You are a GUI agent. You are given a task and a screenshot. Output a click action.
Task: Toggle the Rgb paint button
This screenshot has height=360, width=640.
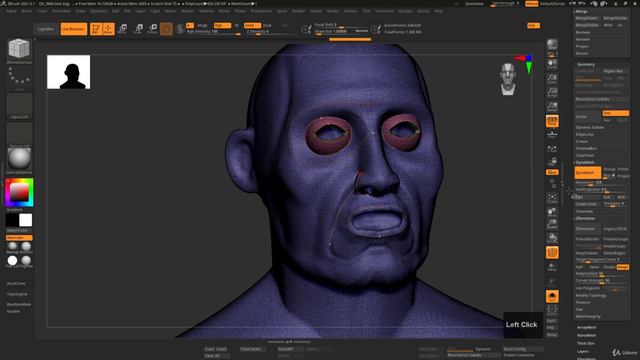click(x=222, y=25)
